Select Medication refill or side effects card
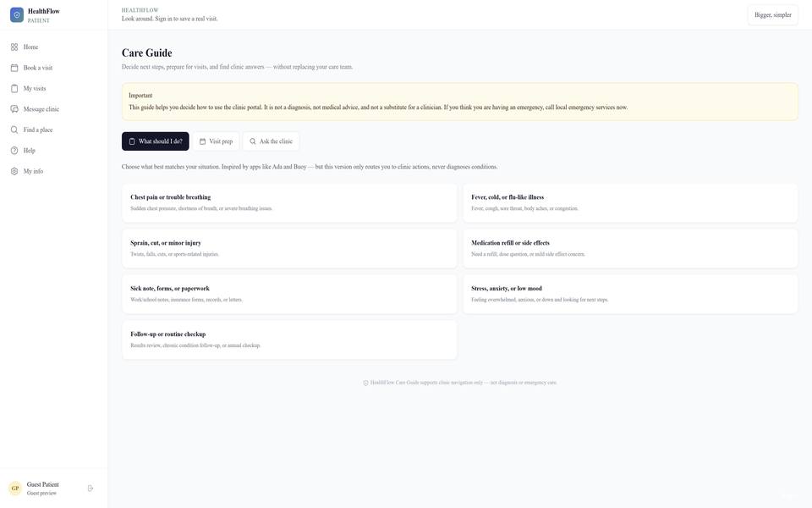812x508 pixels. (630, 248)
